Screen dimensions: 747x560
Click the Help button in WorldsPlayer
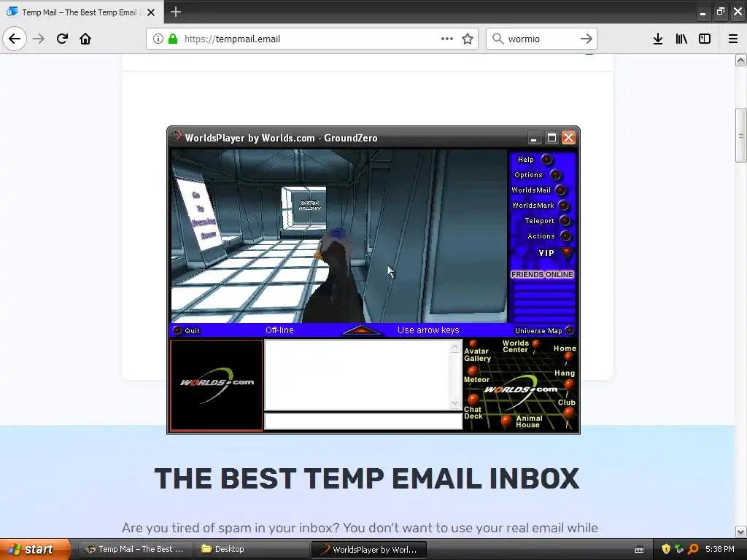point(547,160)
